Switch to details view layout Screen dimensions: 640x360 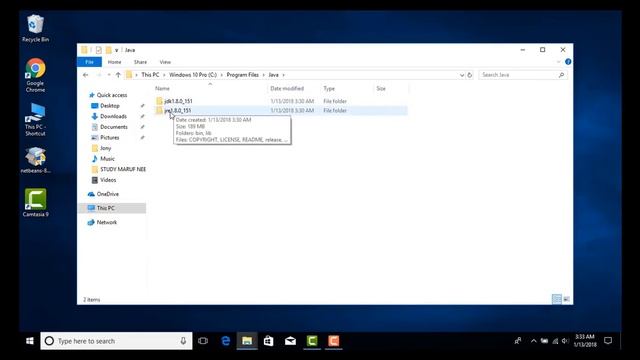(x=556, y=299)
